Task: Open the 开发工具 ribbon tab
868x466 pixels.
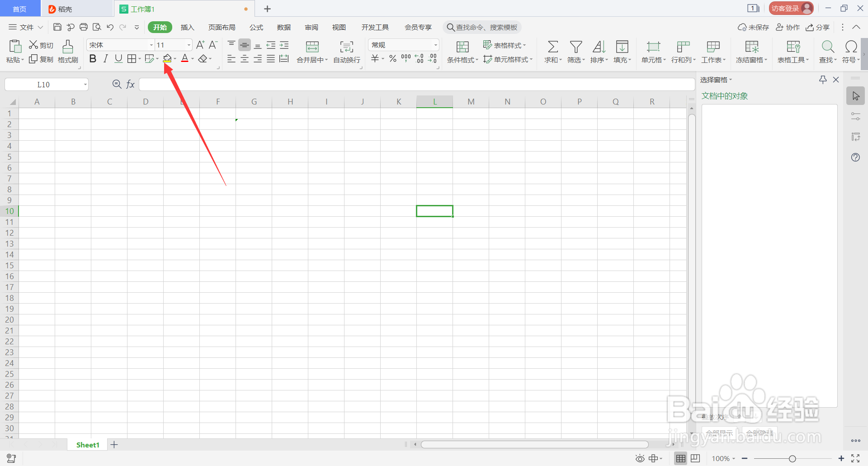Action: click(375, 27)
